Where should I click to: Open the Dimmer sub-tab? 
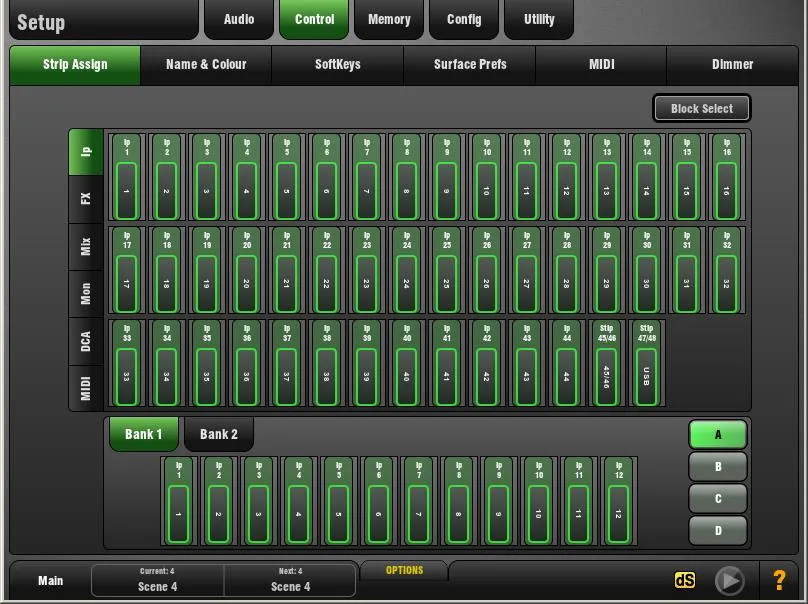click(x=732, y=65)
